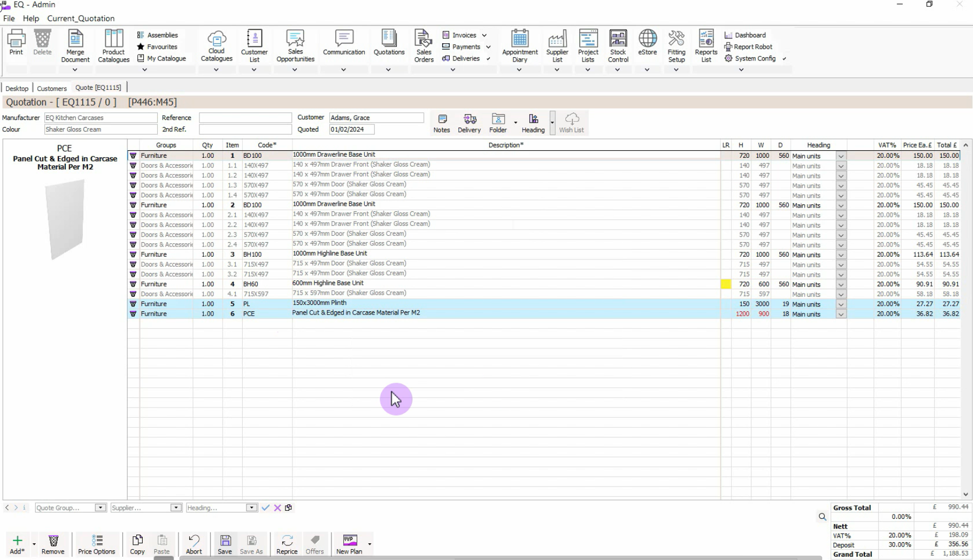
Task: Open Heading dropdown for item 1 BD100
Action: 841,156
